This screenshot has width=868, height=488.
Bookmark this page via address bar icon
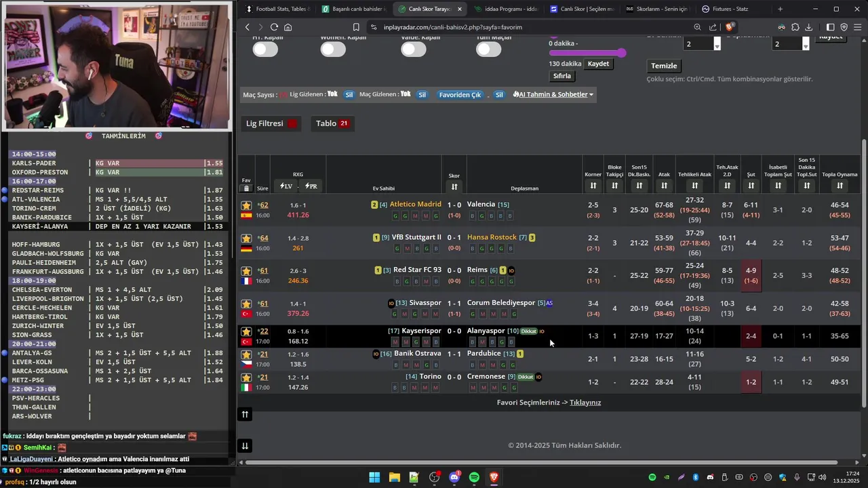(356, 27)
